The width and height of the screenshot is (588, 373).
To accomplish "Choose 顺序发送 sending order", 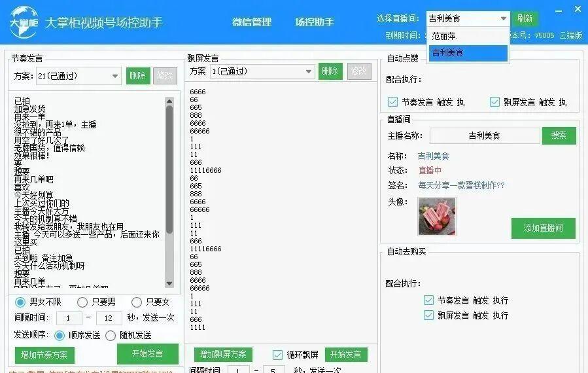I will pyautogui.click(x=60, y=335).
